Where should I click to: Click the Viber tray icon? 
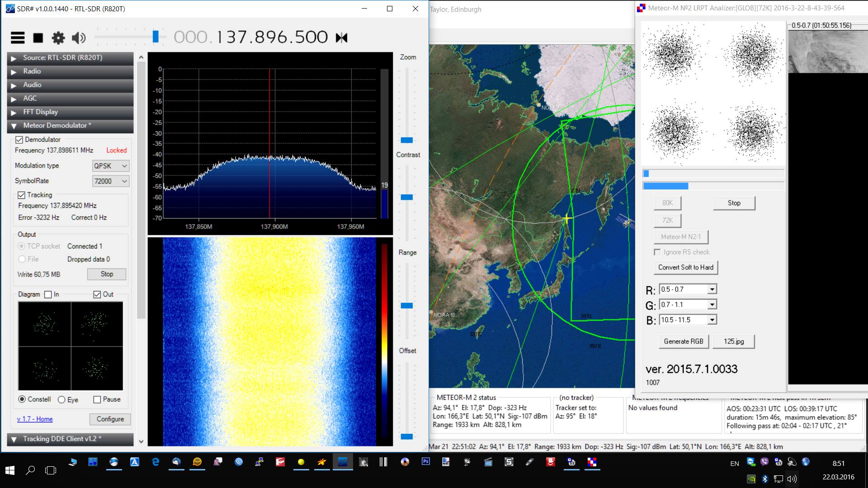[764, 462]
